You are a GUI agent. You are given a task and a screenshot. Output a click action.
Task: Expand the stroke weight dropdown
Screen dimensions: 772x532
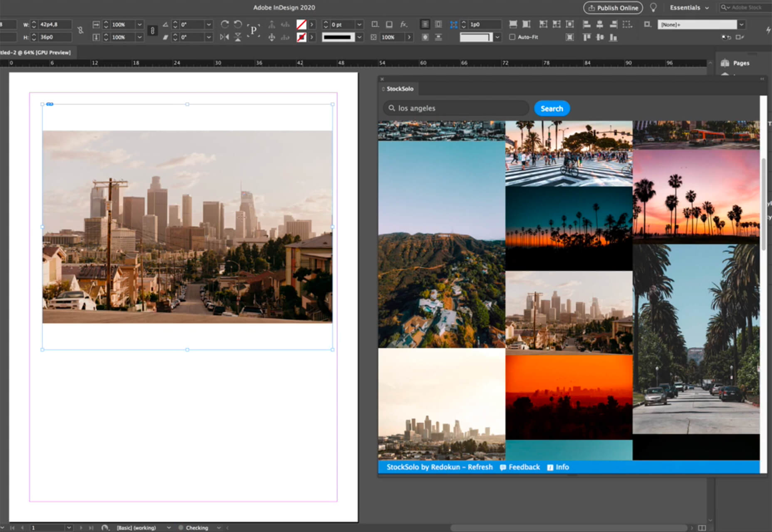359,25
